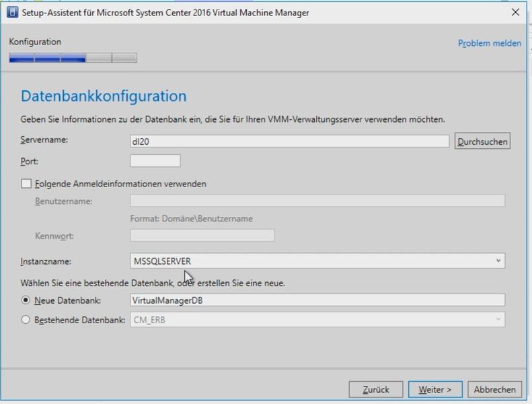This screenshot has height=404, width=532.
Task: Click the VirtualManagerDB database name field
Action: click(317, 300)
